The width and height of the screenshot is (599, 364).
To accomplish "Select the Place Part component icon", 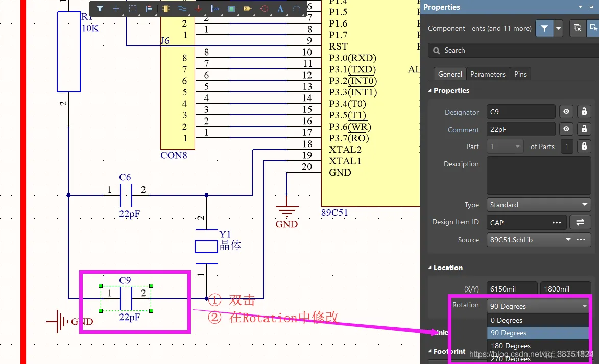I will (x=166, y=8).
